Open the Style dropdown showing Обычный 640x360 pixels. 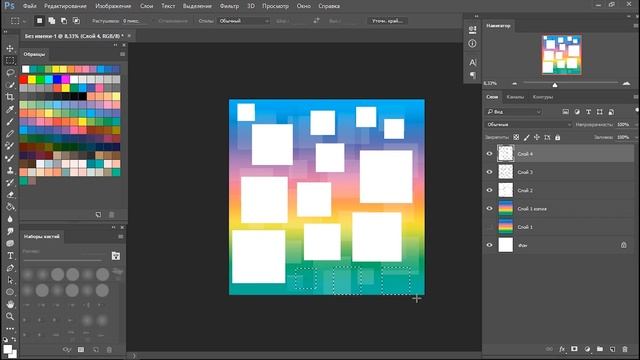pyautogui.click(x=244, y=21)
